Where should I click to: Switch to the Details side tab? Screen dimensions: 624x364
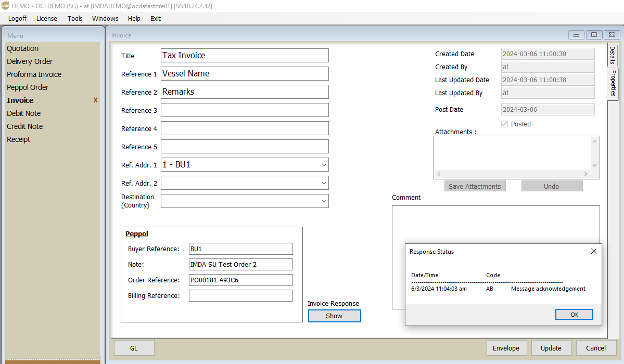tap(613, 55)
